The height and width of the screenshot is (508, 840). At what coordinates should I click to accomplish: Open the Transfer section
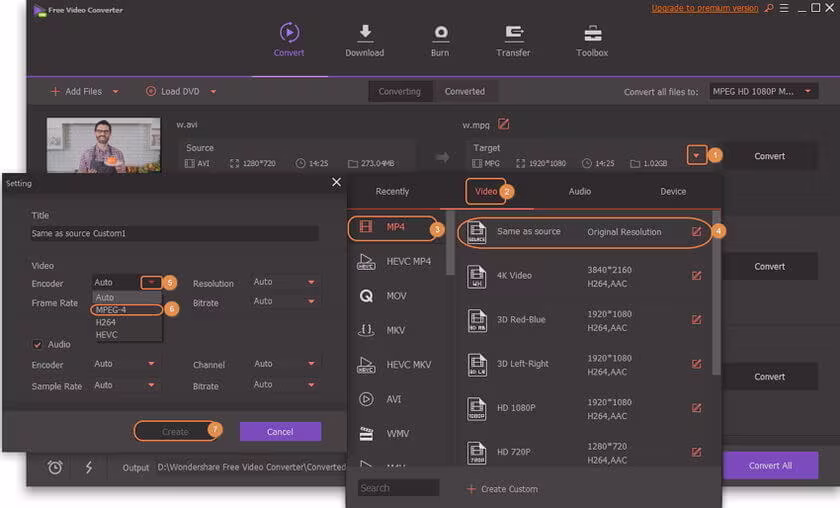click(513, 40)
